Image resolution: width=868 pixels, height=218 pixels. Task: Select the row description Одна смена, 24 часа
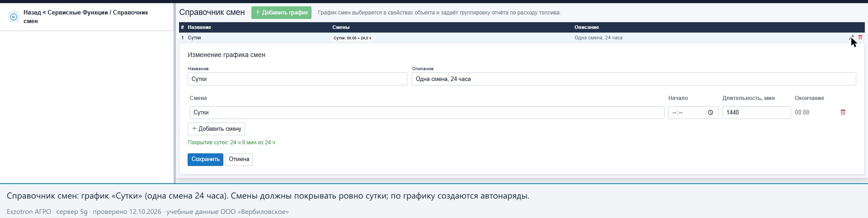pos(598,38)
